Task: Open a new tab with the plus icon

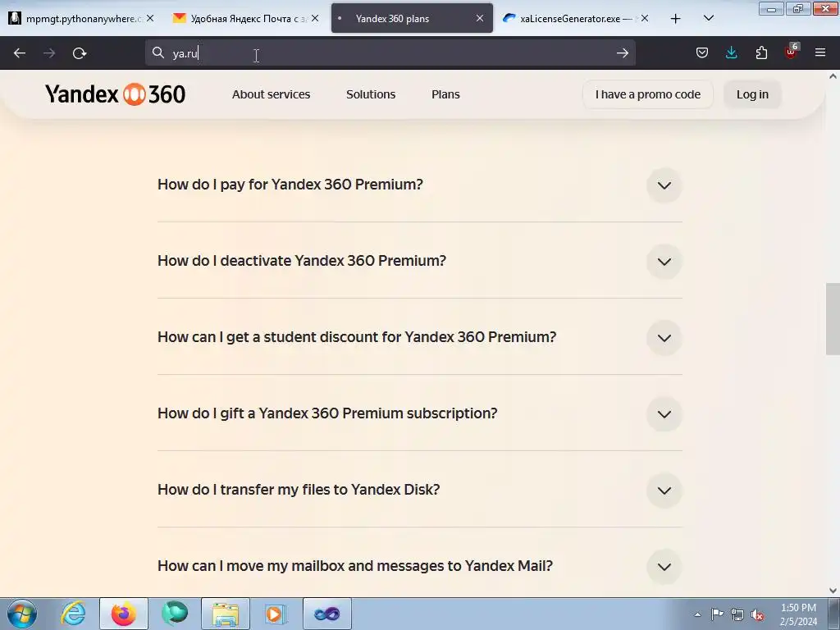Action: pyautogui.click(x=676, y=19)
